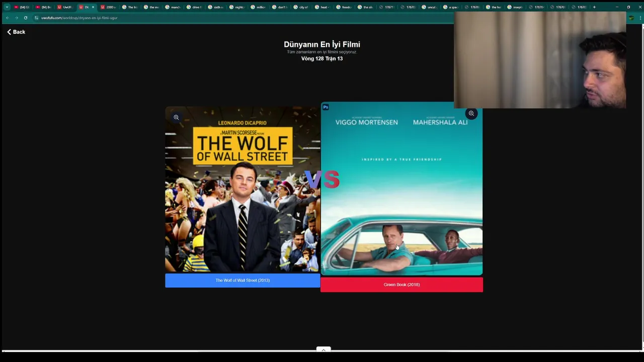Viewport: 644px width, 362px height.
Task: Click browser forward arrow
Action: (17, 18)
